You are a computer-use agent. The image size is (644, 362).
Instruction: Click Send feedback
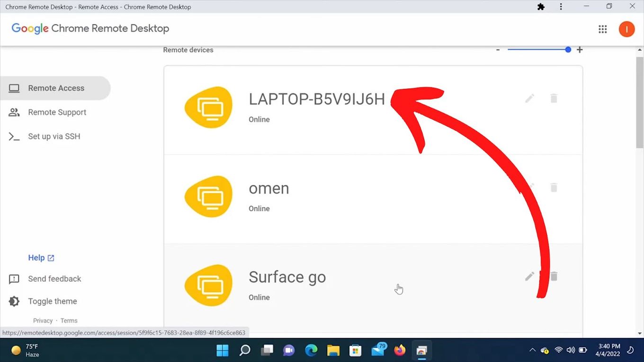[45, 279]
